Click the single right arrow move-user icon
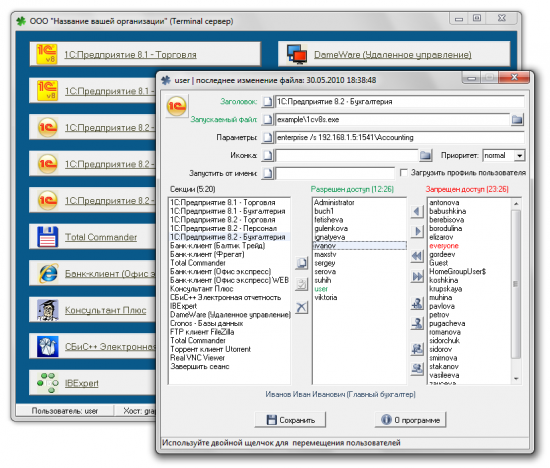Viewport: 550px width, 468px height. pos(417,232)
